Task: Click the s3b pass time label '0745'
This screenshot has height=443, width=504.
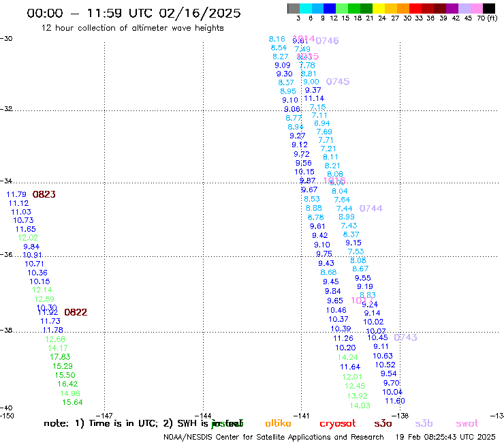Action: pyautogui.click(x=338, y=82)
